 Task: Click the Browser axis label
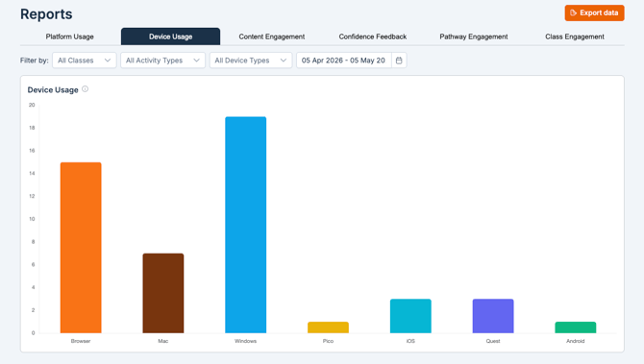click(81, 341)
